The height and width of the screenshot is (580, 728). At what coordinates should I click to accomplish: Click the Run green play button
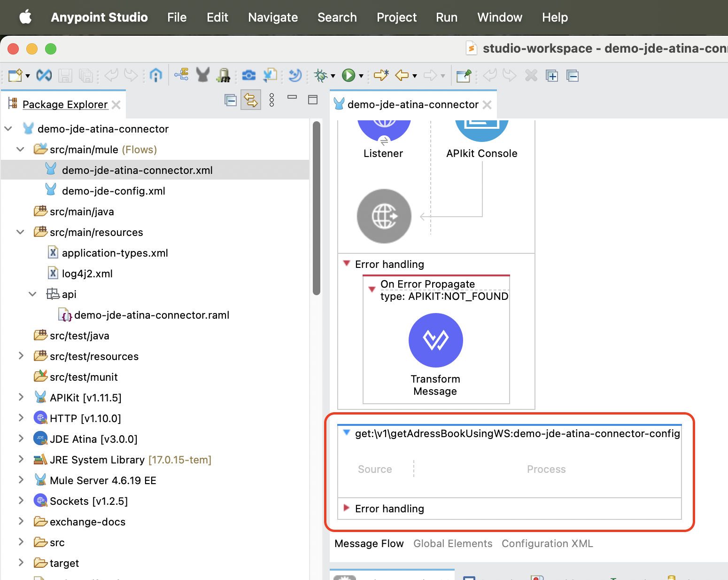pos(348,75)
